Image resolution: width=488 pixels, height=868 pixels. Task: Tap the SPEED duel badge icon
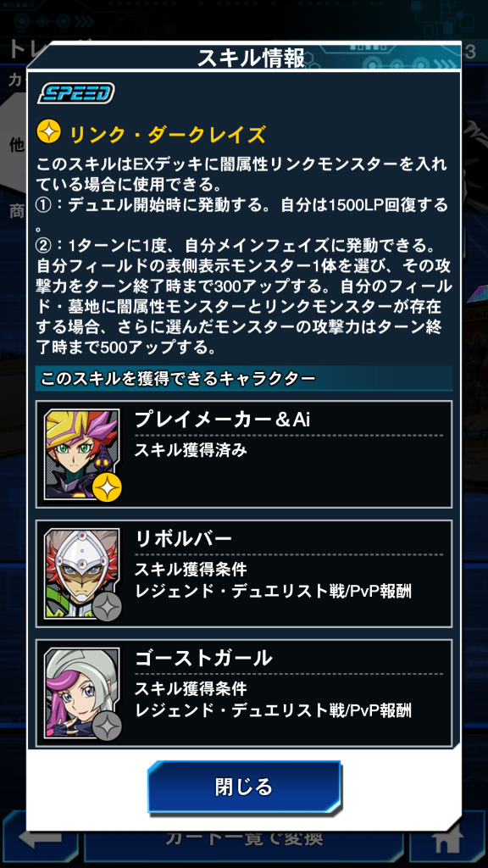[x=75, y=93]
